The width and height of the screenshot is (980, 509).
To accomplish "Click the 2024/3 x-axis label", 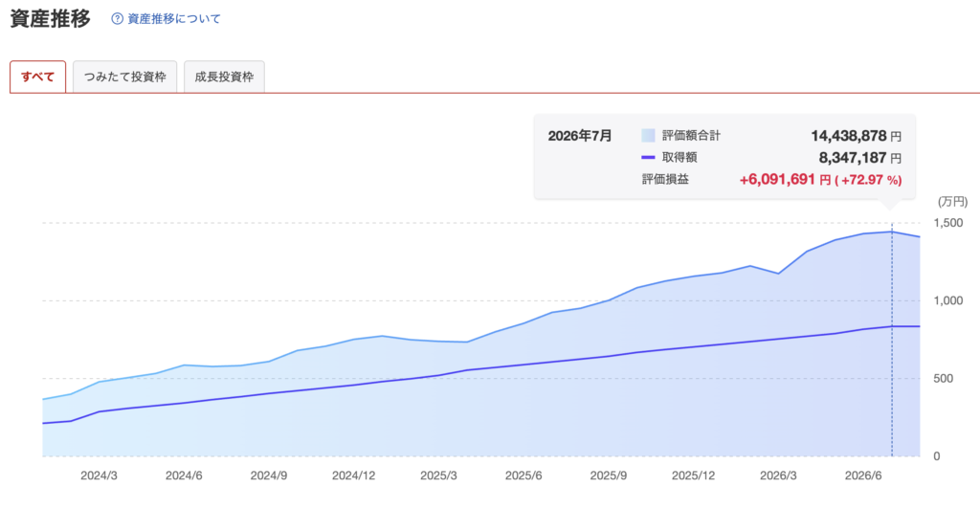I will click(x=99, y=476).
